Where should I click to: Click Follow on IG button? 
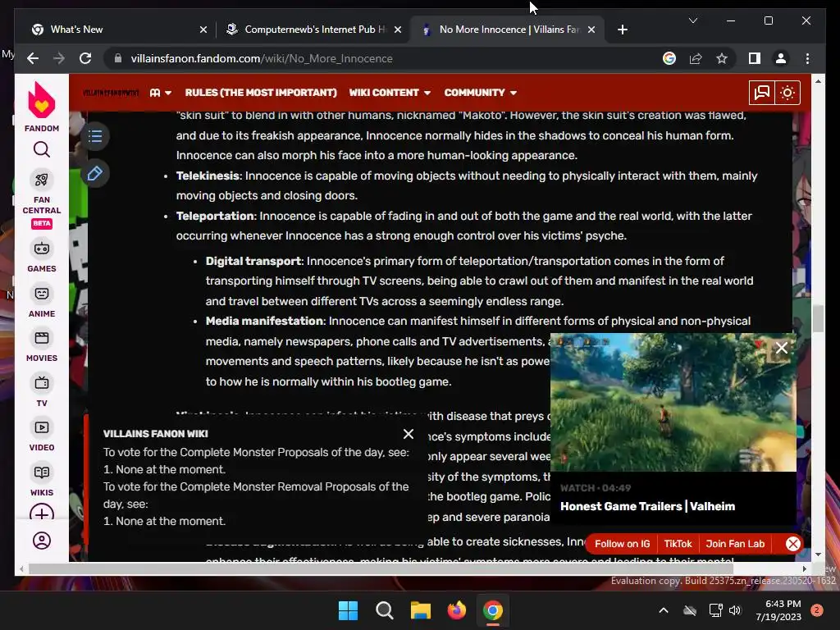pyautogui.click(x=623, y=544)
